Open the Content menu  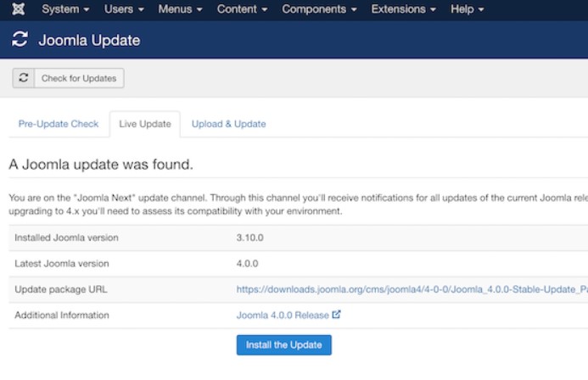[x=242, y=9]
